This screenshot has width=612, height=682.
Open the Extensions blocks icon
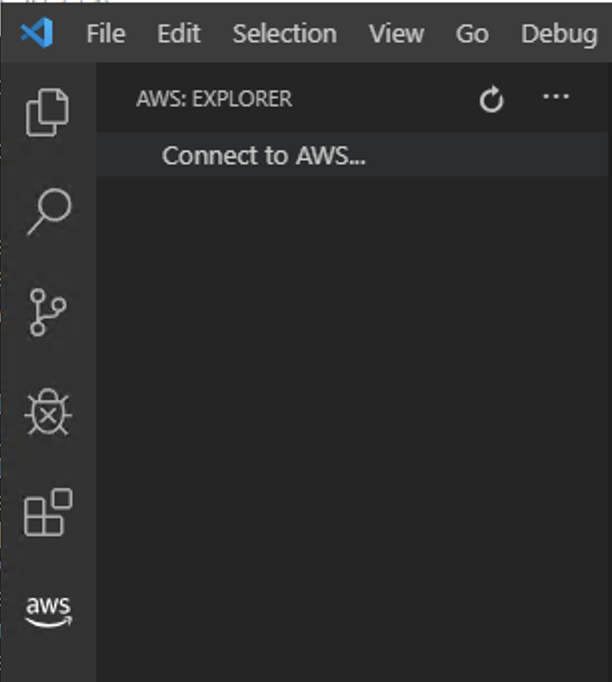coord(48,512)
